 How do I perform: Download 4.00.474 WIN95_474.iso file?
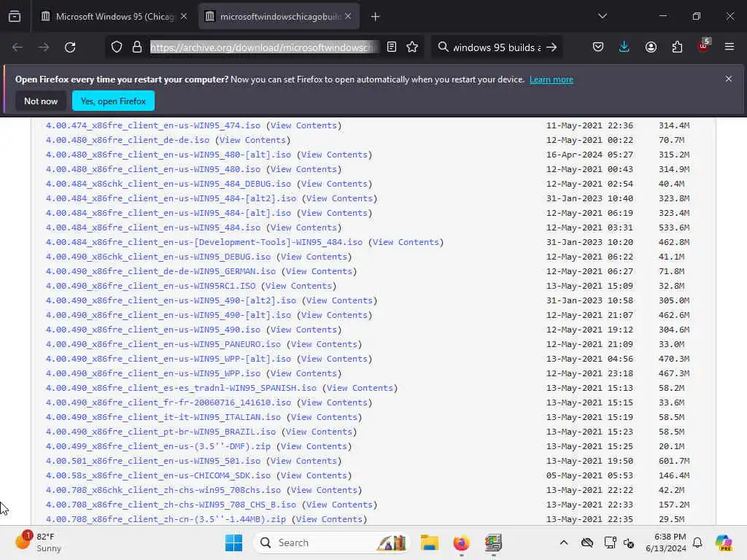pos(153,125)
